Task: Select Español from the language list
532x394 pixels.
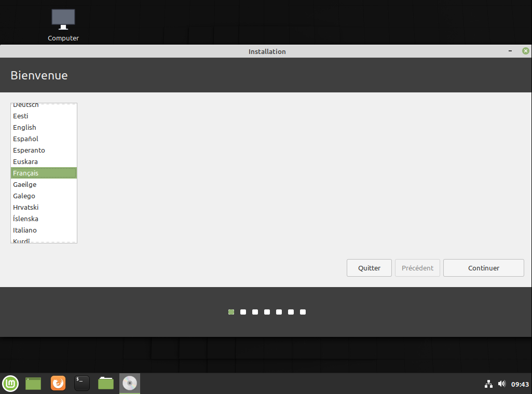Action: 26,139
